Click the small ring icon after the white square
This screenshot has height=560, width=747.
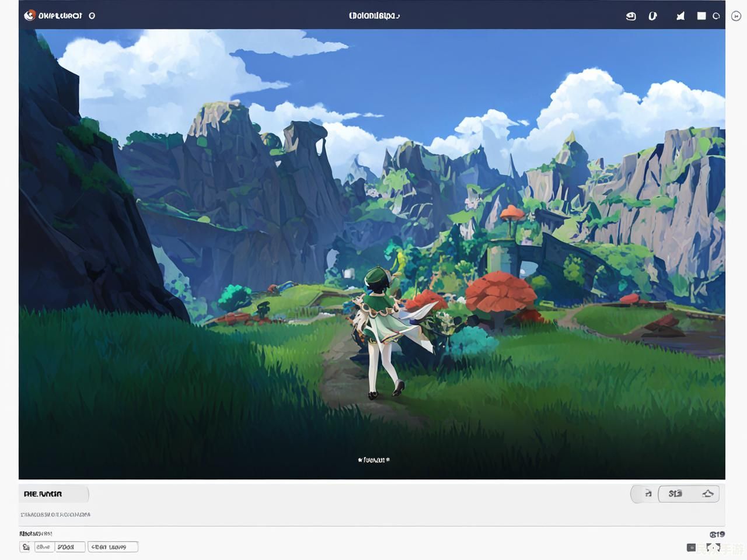point(716,16)
